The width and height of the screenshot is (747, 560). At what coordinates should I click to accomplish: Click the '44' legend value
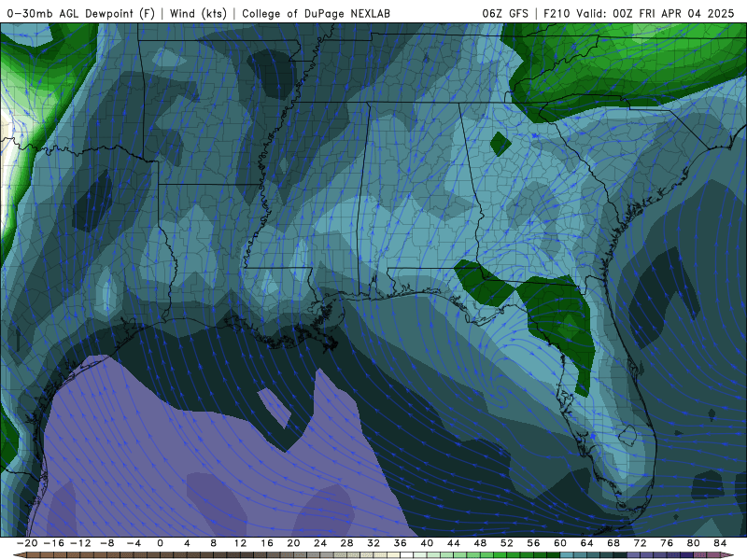[x=454, y=543]
